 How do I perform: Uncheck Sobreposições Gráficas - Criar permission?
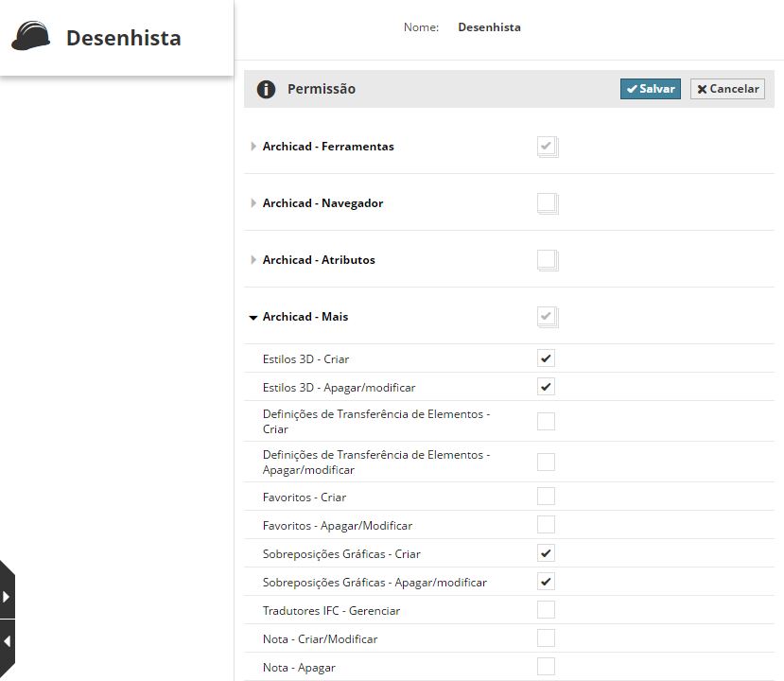[546, 553]
